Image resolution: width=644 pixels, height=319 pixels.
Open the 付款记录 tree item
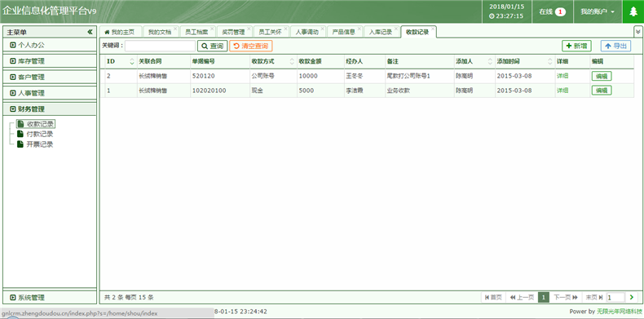coord(35,134)
